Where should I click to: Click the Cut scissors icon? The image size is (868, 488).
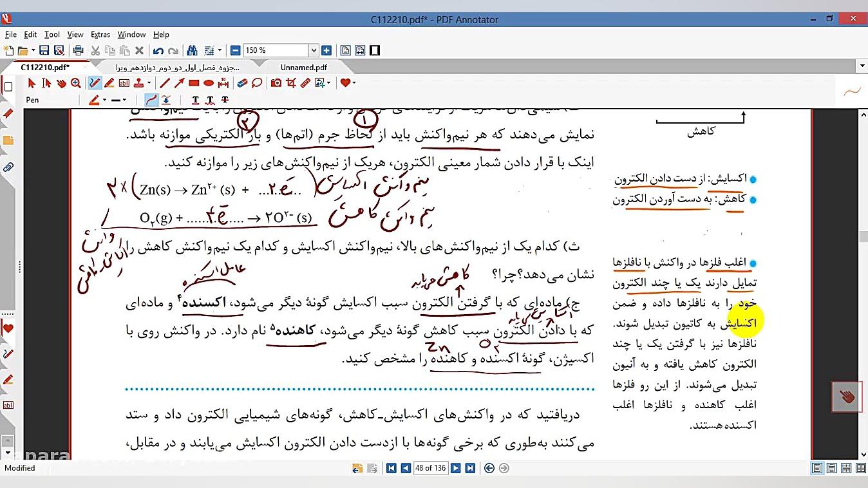tap(95, 50)
